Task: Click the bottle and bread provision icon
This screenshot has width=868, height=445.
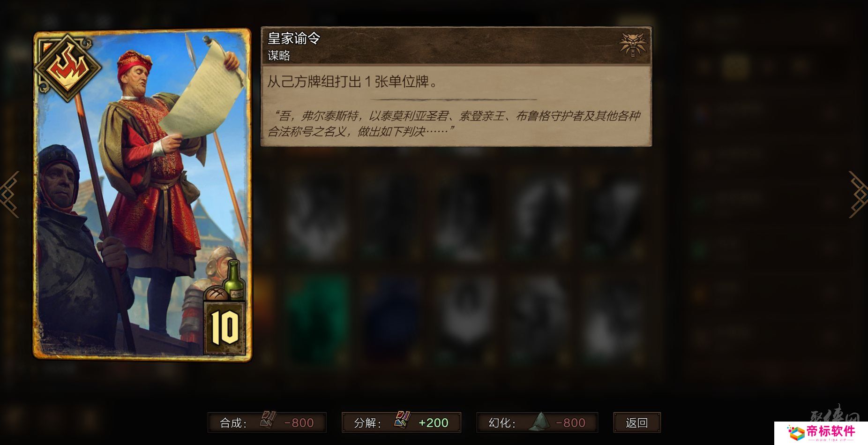Action: point(224,281)
